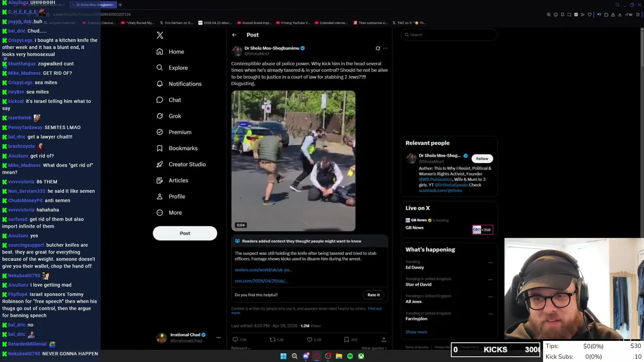
Task: Go back using the Post arrow
Action: point(234,35)
